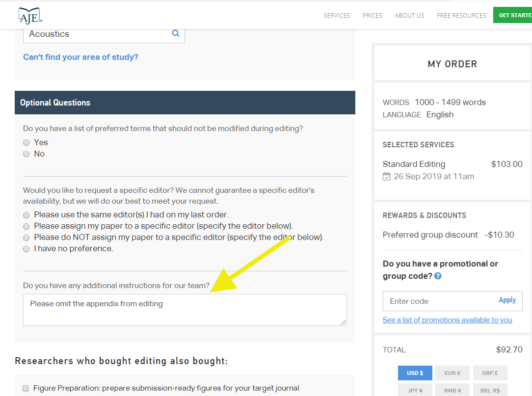Click the 26 Sep 2019 at 11am date

click(x=434, y=177)
